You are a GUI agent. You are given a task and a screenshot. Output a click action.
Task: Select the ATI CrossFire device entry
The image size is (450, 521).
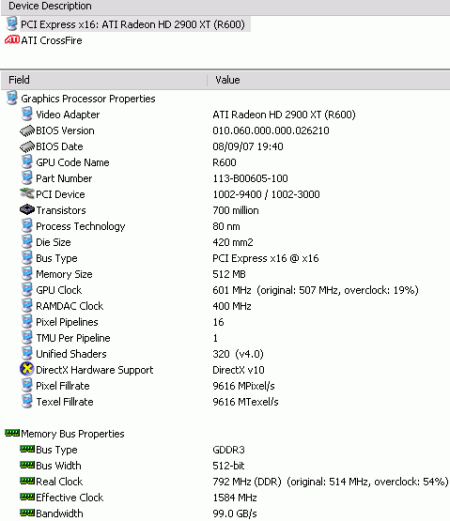point(52,40)
